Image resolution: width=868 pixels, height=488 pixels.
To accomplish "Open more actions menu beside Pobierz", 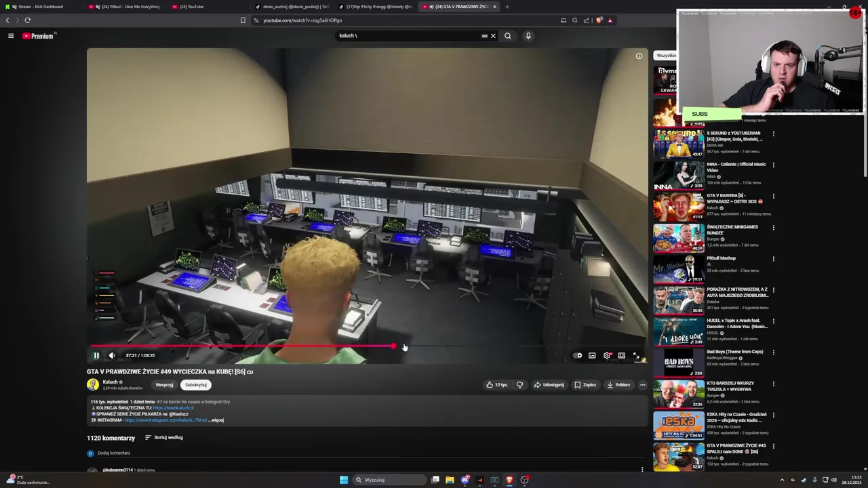I will [643, 385].
